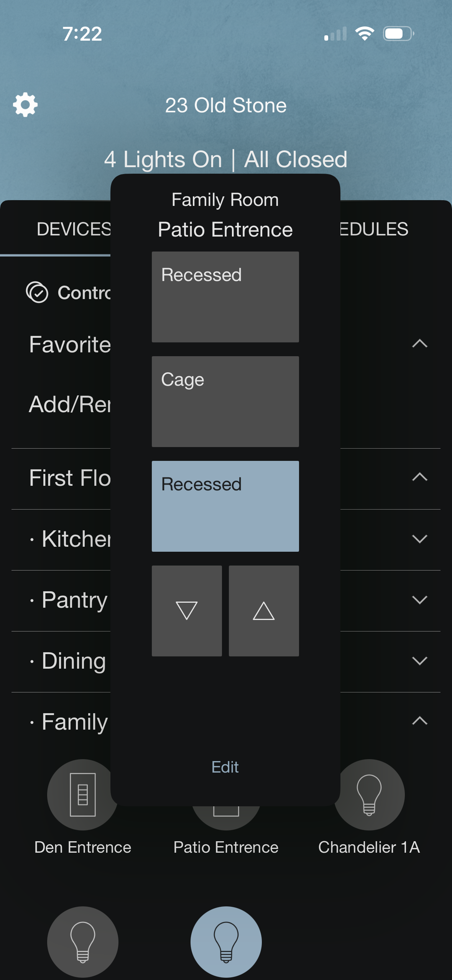452x980 pixels.
Task: Switch to the Devices tab
Action: (73, 229)
